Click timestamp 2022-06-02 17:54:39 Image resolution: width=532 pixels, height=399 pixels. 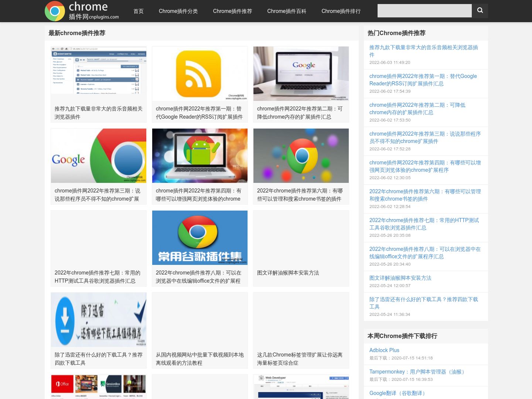(390, 91)
